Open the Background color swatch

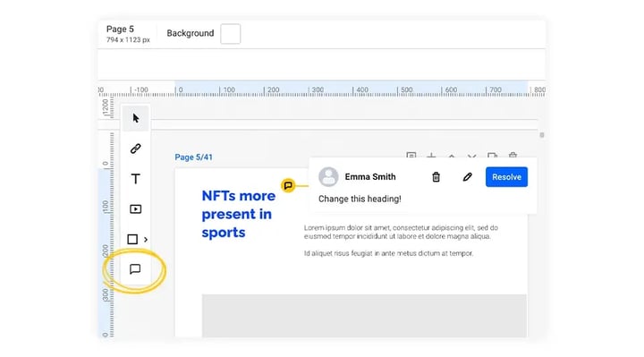(231, 34)
